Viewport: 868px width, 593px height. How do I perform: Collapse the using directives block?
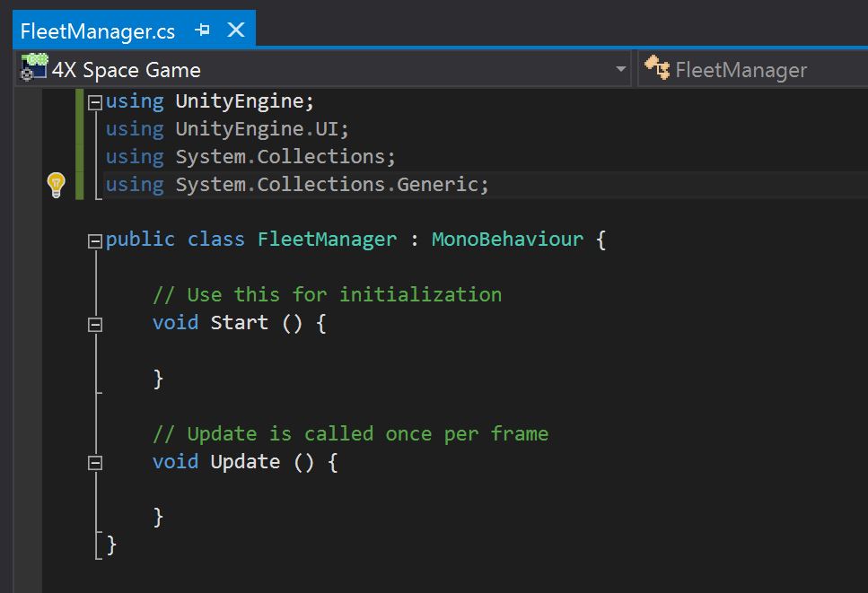tap(96, 101)
